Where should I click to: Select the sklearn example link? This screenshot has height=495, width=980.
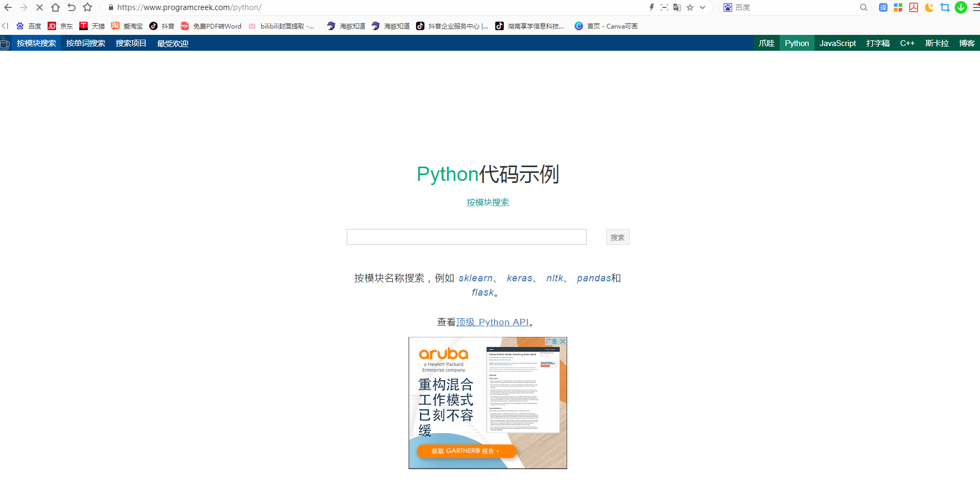pos(475,278)
